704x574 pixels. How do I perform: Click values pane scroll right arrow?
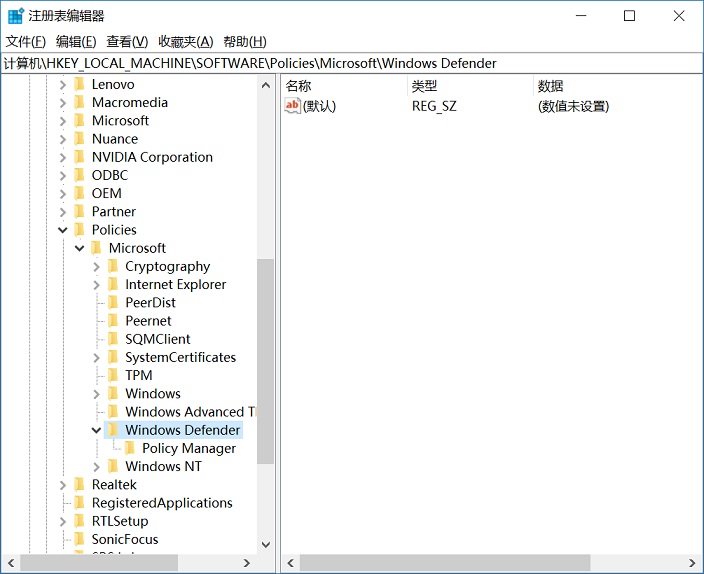coord(692,563)
